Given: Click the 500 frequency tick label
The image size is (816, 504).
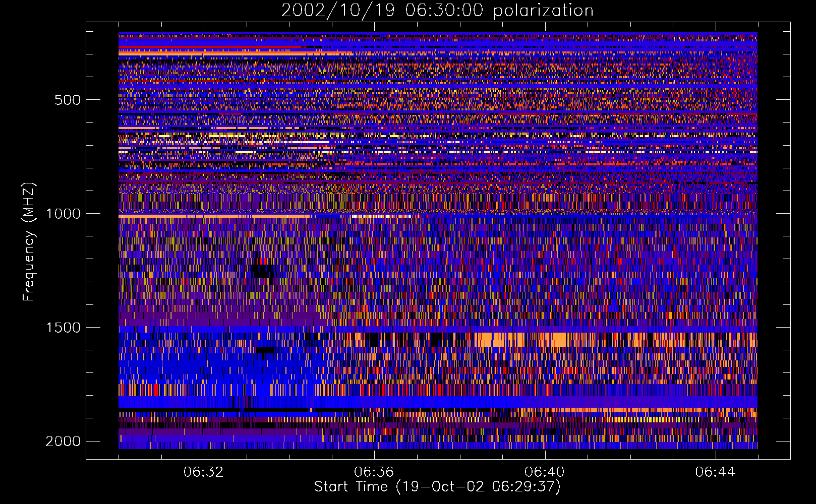Looking at the screenshot, I should [x=67, y=100].
